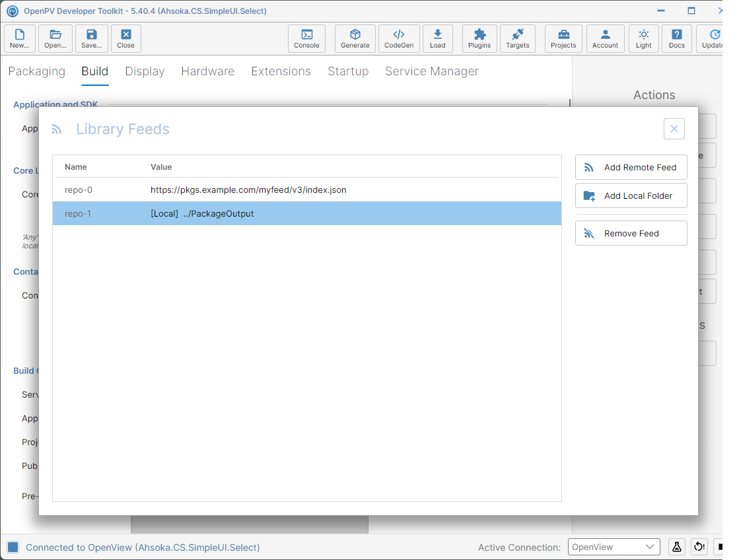Image resolution: width=737 pixels, height=560 pixels.
Task: Select the Build tab
Action: coord(95,71)
